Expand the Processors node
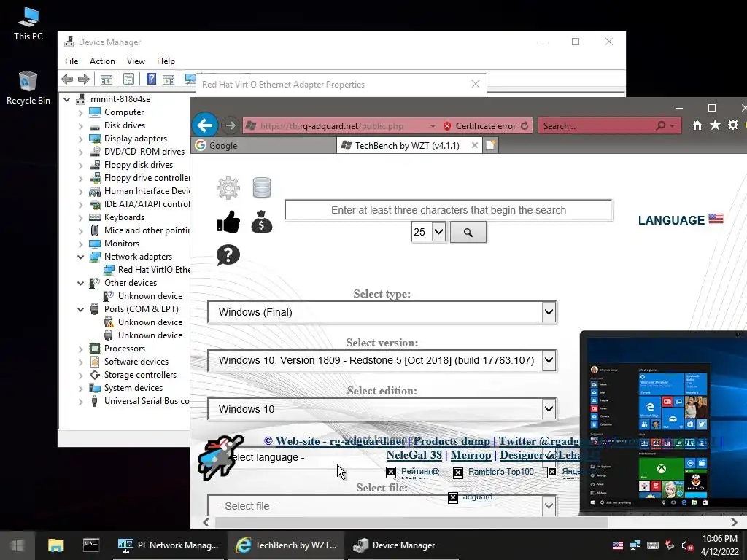The width and height of the screenshot is (747, 560). pos(80,349)
